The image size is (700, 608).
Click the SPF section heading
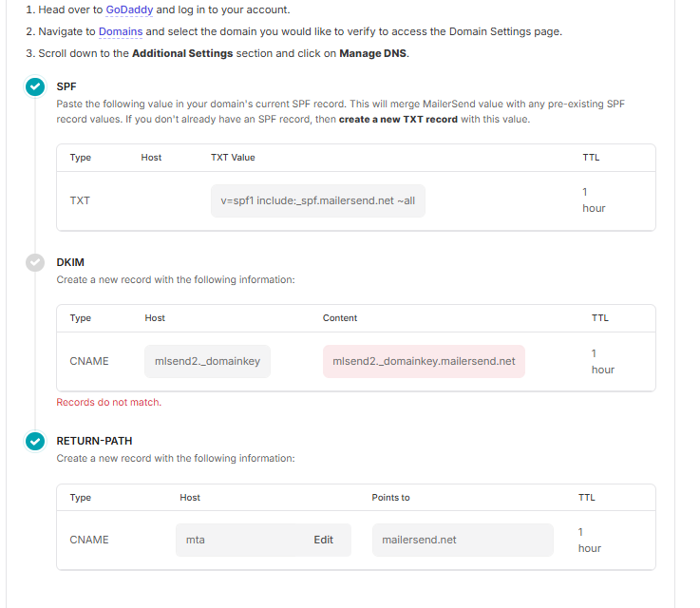pos(66,86)
